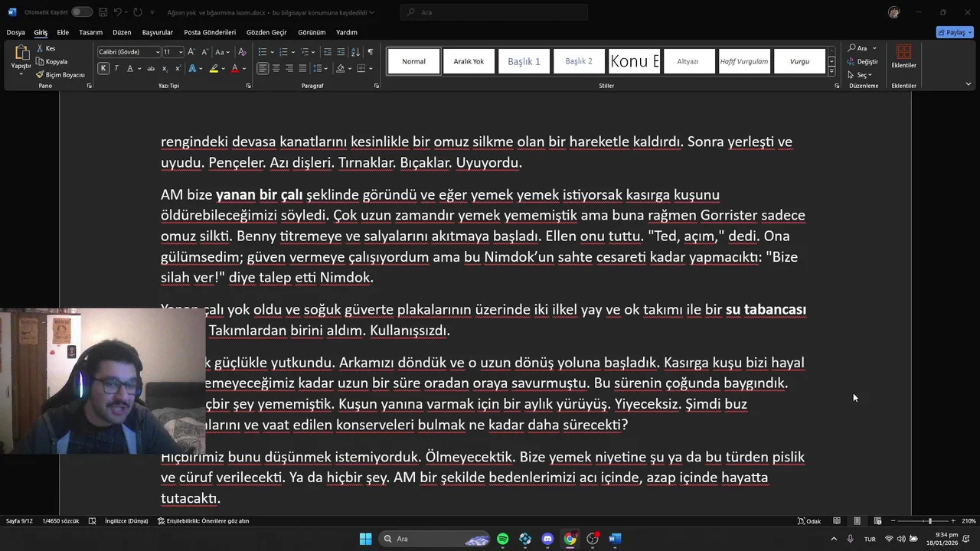Select align right
980x551 pixels.
(289, 68)
